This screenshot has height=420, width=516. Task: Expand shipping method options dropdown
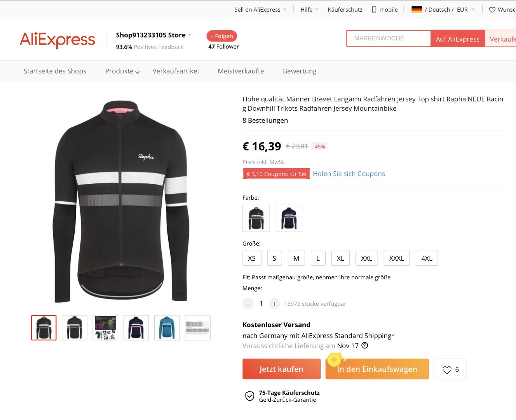(393, 336)
